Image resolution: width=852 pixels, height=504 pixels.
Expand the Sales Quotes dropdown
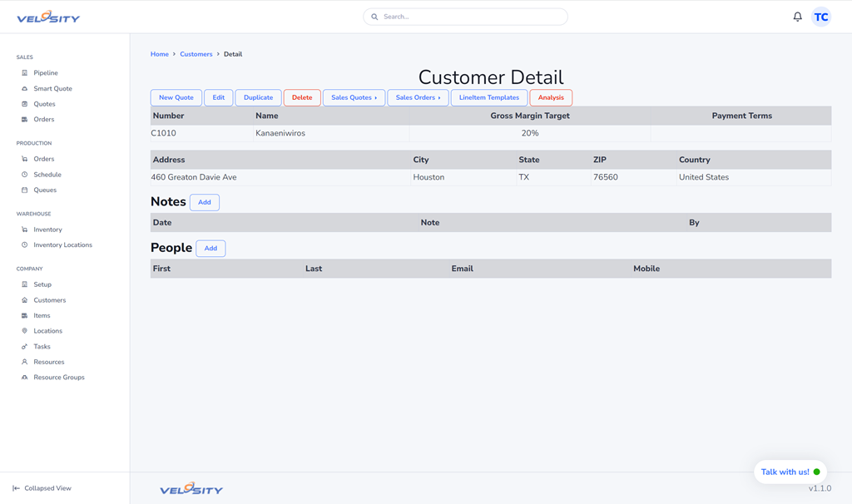pyautogui.click(x=354, y=97)
